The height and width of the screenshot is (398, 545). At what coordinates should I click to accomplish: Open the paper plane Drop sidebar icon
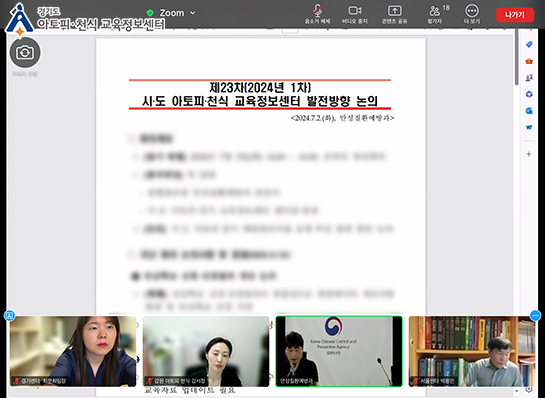tap(529, 127)
